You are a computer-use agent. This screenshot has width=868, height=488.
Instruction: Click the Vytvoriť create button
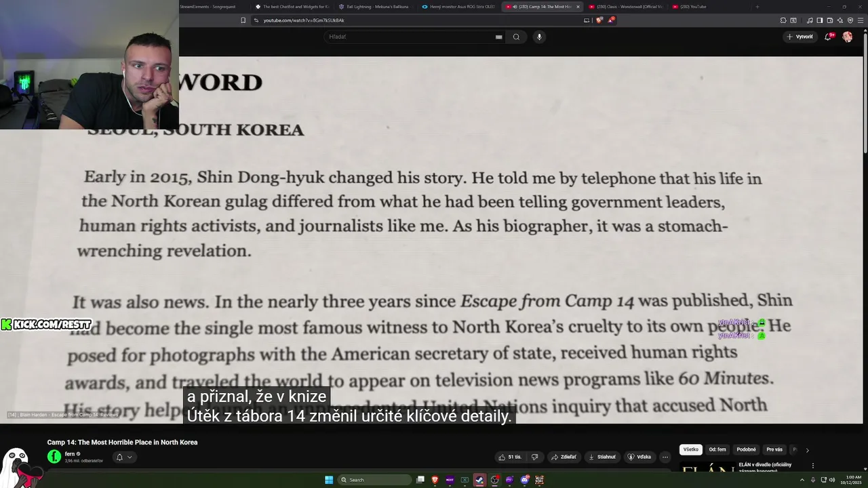800,37
